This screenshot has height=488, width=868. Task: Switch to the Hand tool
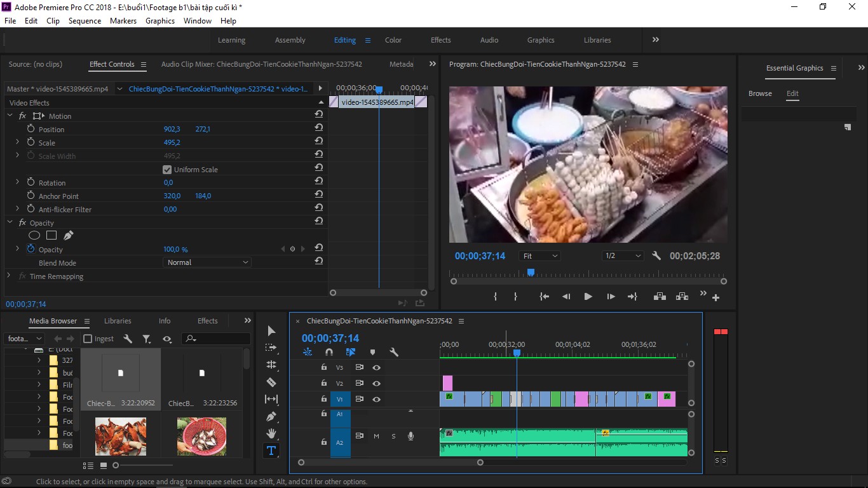271,433
